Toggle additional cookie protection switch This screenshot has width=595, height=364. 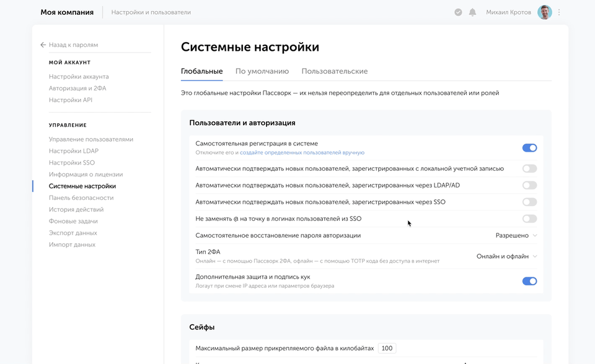(529, 281)
